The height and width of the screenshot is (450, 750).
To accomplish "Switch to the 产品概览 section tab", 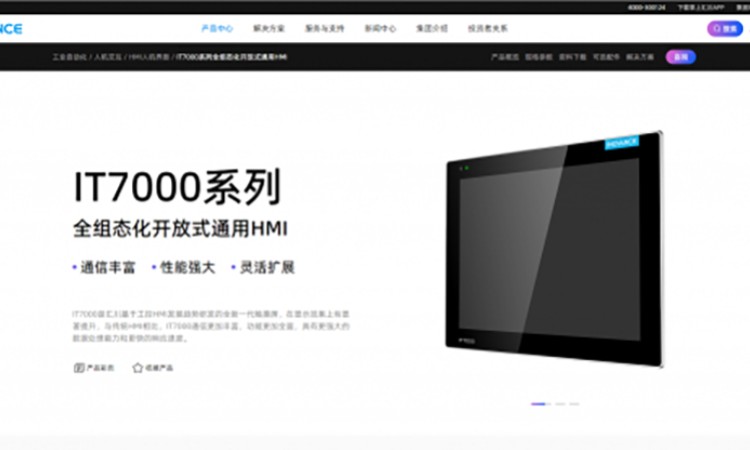I will pyautogui.click(x=504, y=58).
